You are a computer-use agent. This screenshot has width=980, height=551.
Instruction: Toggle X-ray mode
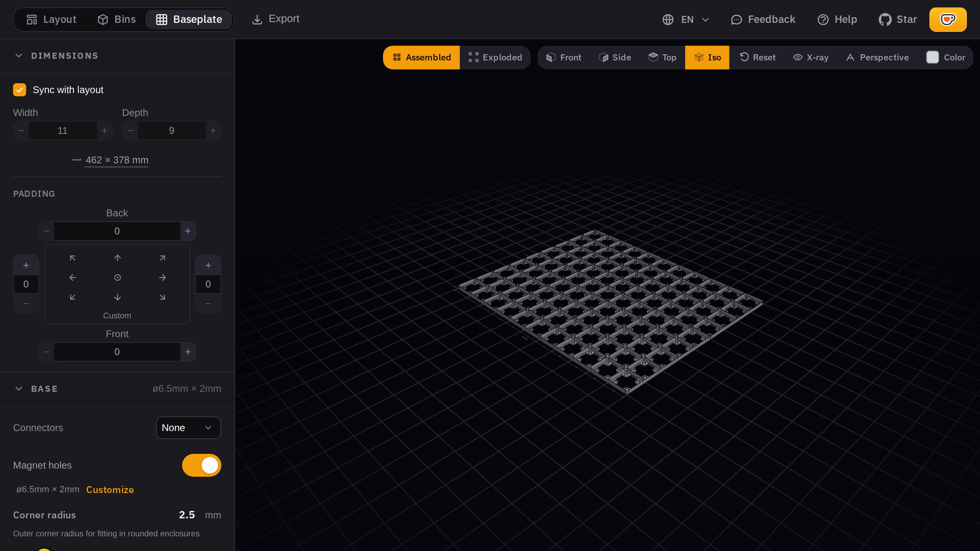[x=811, y=58]
